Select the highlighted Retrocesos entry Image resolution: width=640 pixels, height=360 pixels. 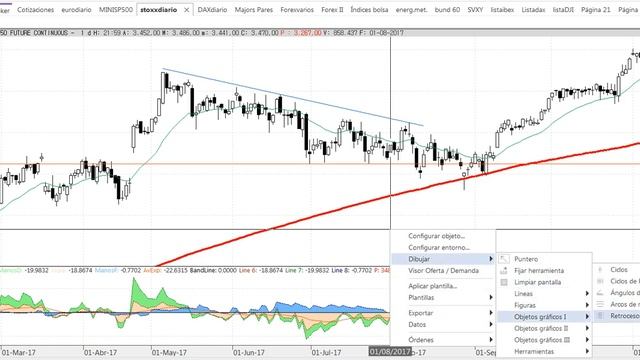click(x=617, y=316)
